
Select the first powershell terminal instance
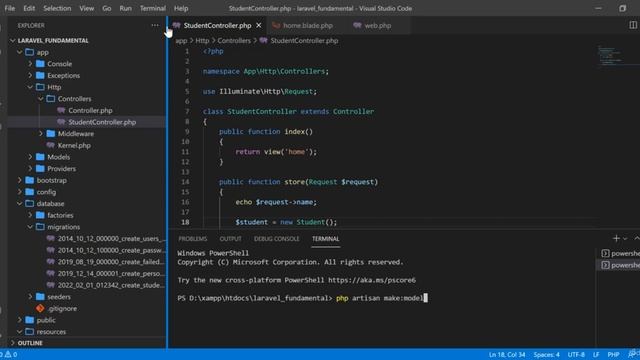click(620, 253)
